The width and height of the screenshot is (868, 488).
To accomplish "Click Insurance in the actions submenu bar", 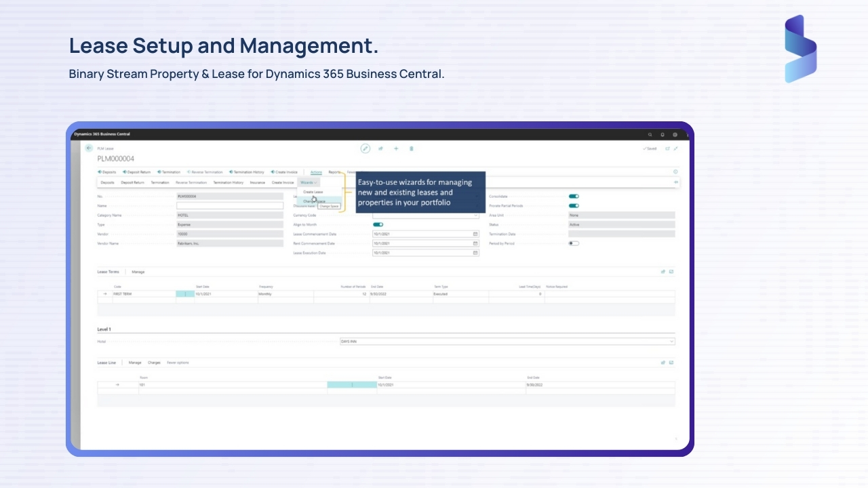I will (x=258, y=182).
